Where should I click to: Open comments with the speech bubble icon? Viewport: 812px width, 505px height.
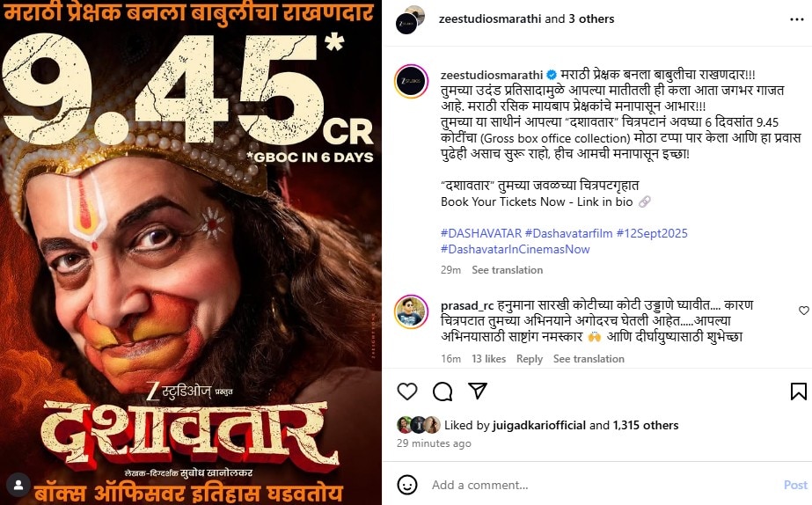(x=443, y=392)
